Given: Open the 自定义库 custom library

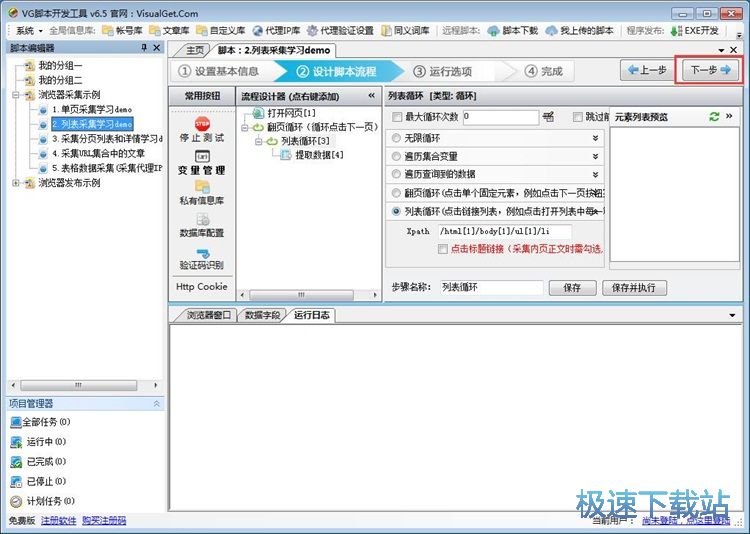Looking at the screenshot, I should coord(221,31).
